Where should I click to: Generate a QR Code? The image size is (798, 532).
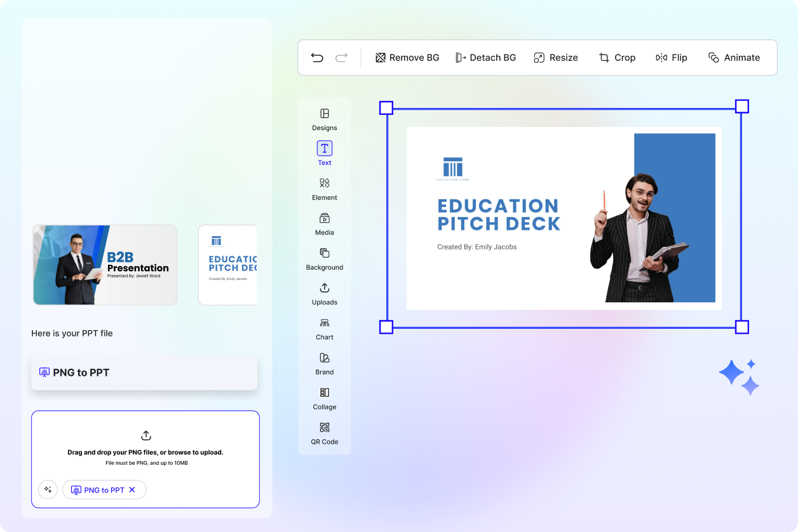pos(324,434)
